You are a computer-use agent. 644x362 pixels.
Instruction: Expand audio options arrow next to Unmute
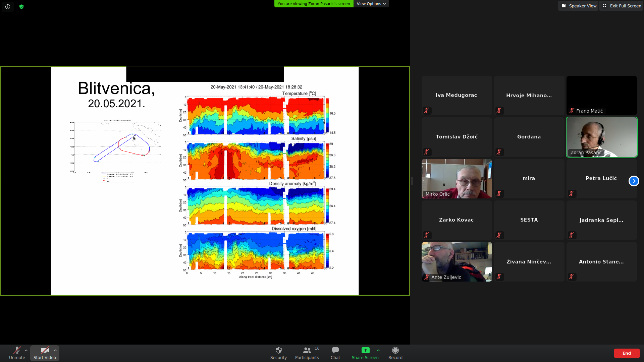click(26, 350)
